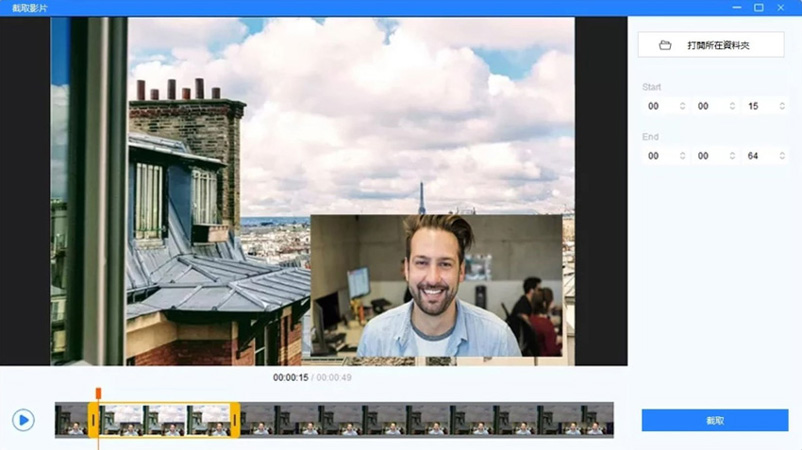Click the orange playhead marker
802x450 pixels.
click(x=98, y=393)
